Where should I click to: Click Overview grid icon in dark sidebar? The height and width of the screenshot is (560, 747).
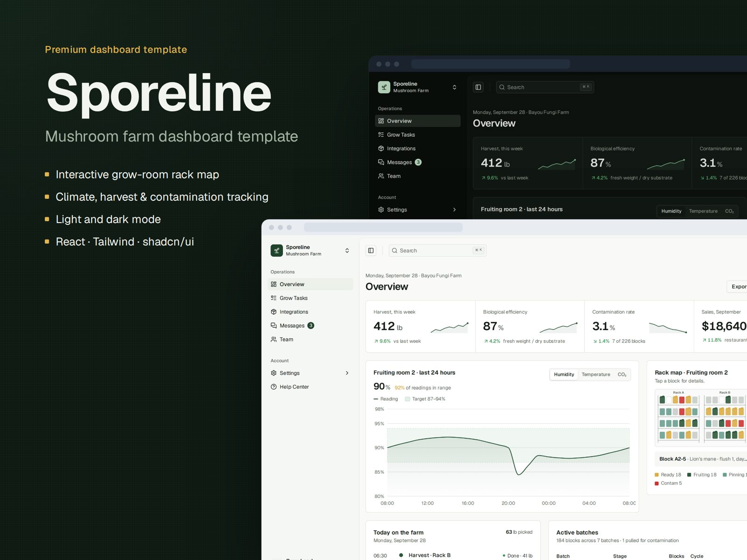381,121
